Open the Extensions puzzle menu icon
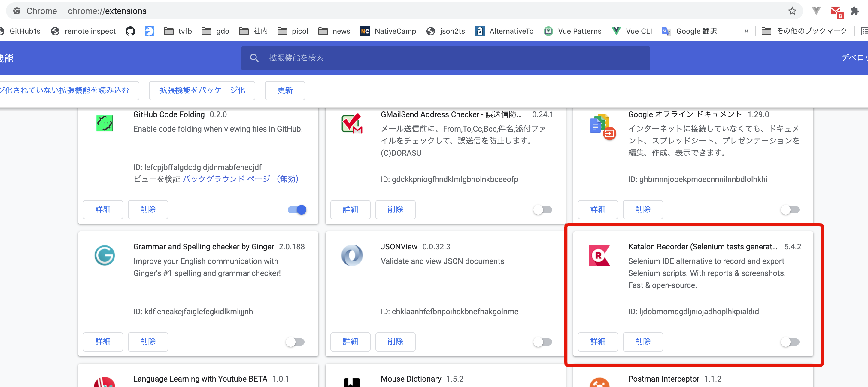The width and height of the screenshot is (868, 387). (x=855, y=11)
